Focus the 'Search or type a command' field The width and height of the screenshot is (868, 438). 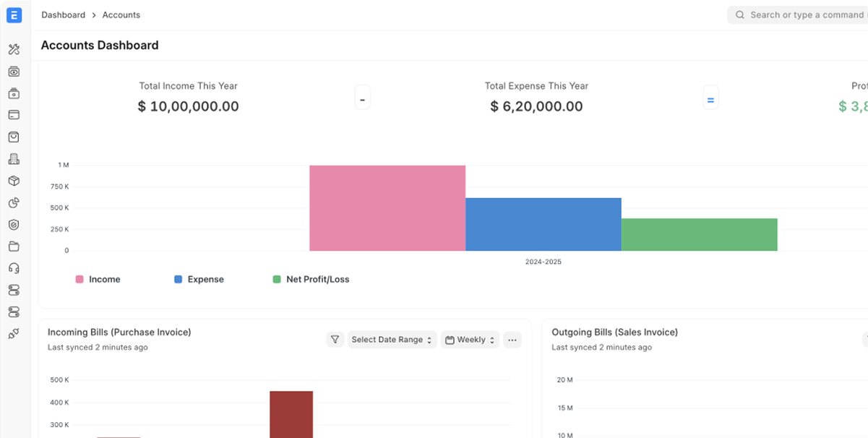pyautogui.click(x=798, y=14)
